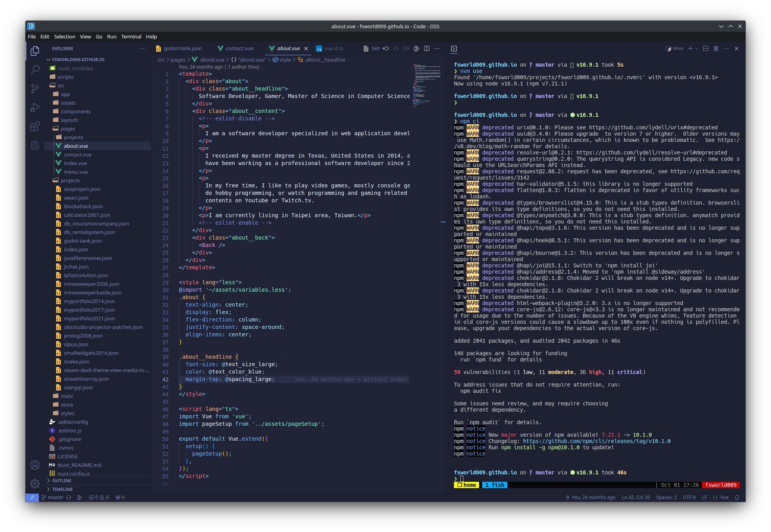
Task: Close the about.vue tab
Action: click(x=306, y=49)
